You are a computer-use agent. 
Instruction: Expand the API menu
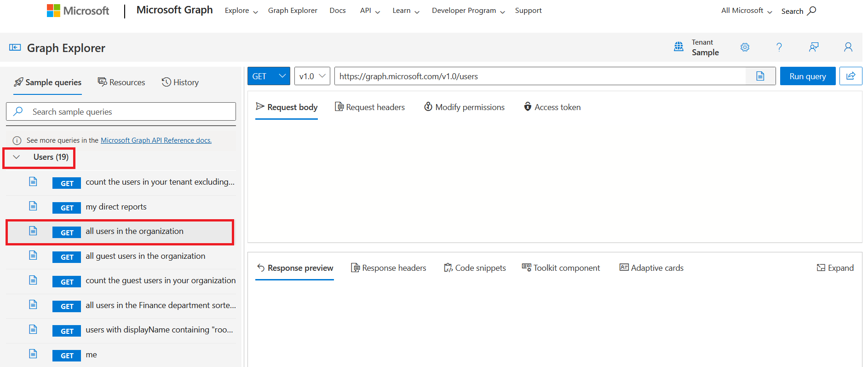(370, 11)
